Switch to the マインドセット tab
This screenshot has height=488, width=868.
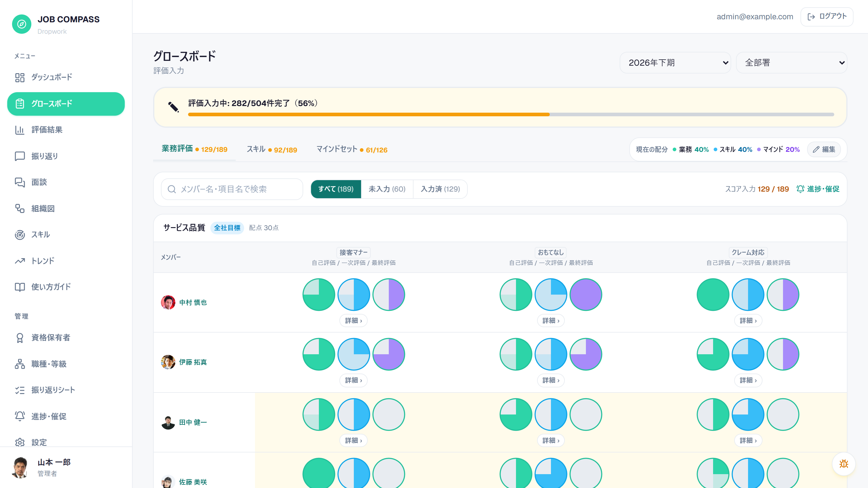(x=352, y=149)
